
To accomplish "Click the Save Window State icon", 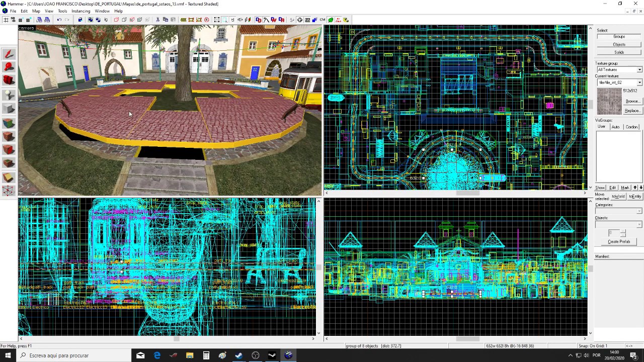I will [x=47, y=20].
